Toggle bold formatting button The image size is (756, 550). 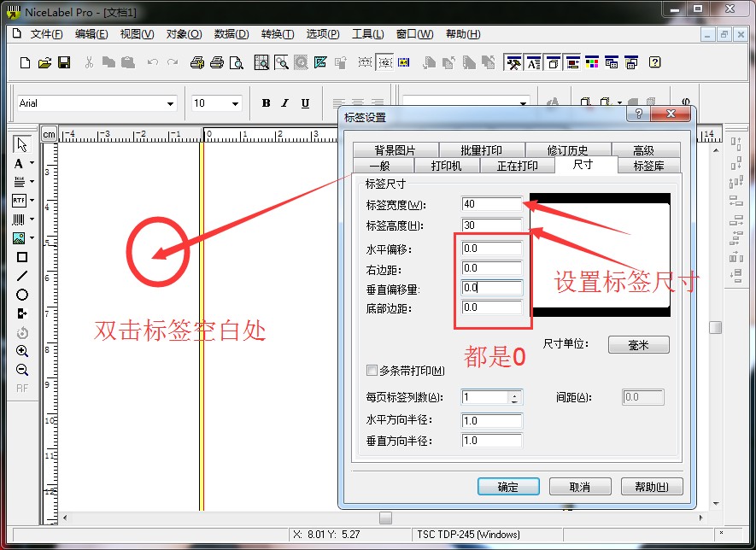point(266,103)
